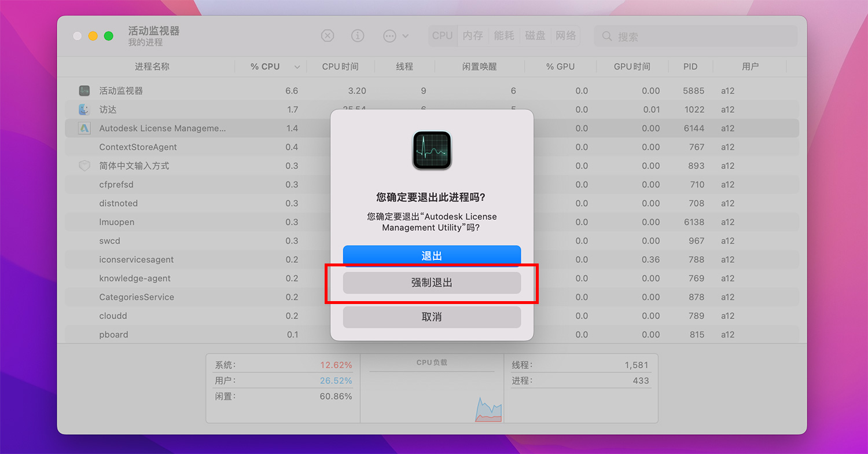Image resolution: width=868 pixels, height=454 pixels.
Task: Select the distnoted process
Action: (x=119, y=203)
